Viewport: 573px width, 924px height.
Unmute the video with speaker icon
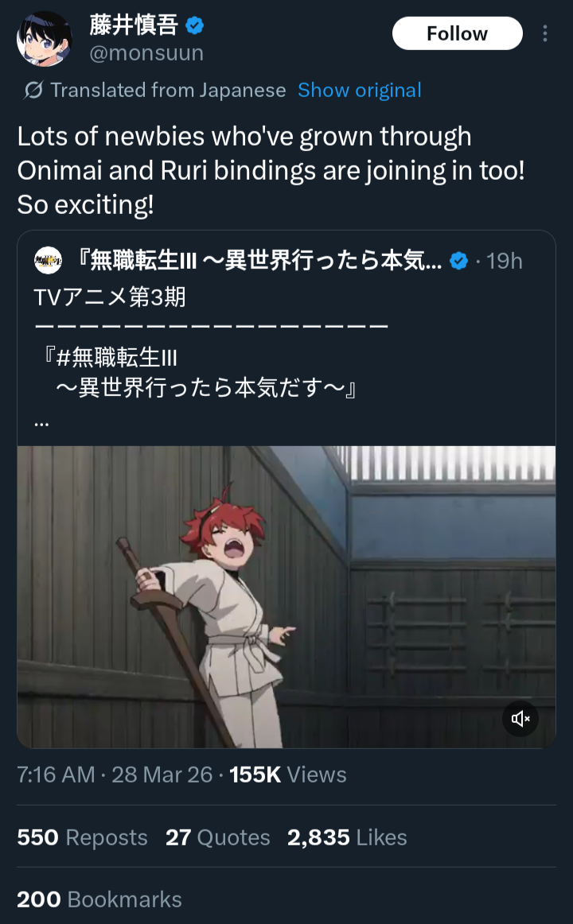pos(520,718)
